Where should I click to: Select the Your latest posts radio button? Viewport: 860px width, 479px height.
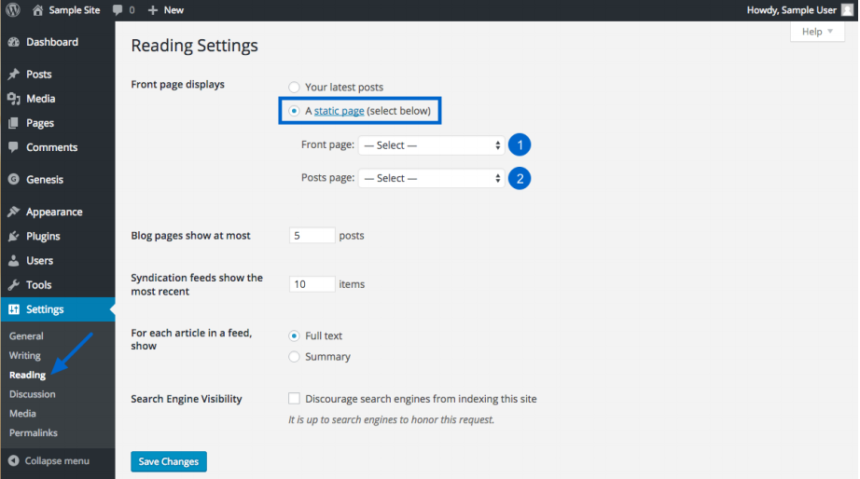click(294, 87)
